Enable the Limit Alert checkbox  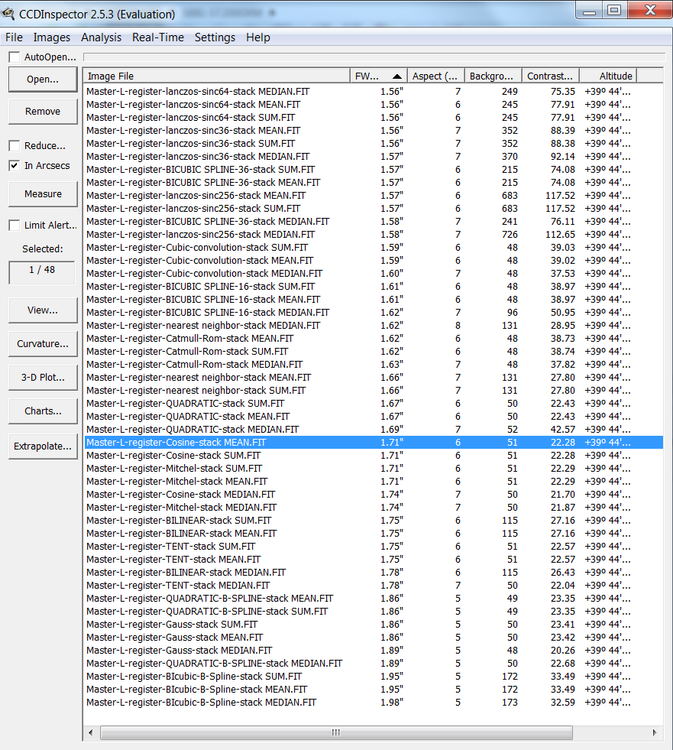point(14,226)
